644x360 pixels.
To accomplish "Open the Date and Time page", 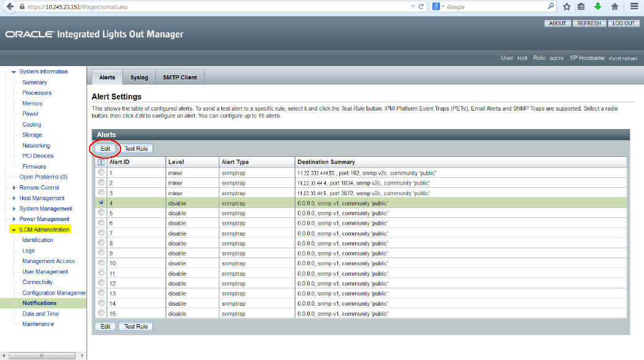I will 41,314.
